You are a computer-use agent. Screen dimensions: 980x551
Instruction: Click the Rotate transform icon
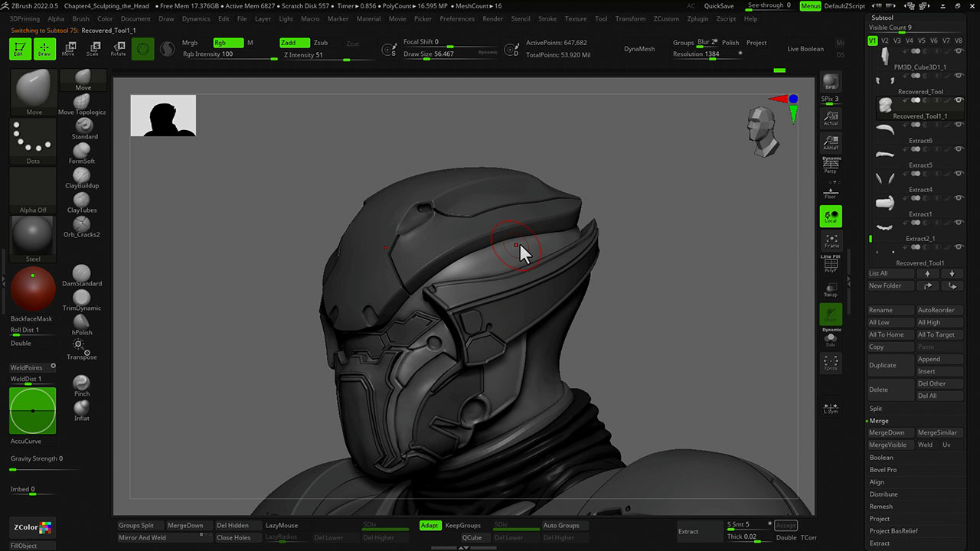tap(118, 49)
